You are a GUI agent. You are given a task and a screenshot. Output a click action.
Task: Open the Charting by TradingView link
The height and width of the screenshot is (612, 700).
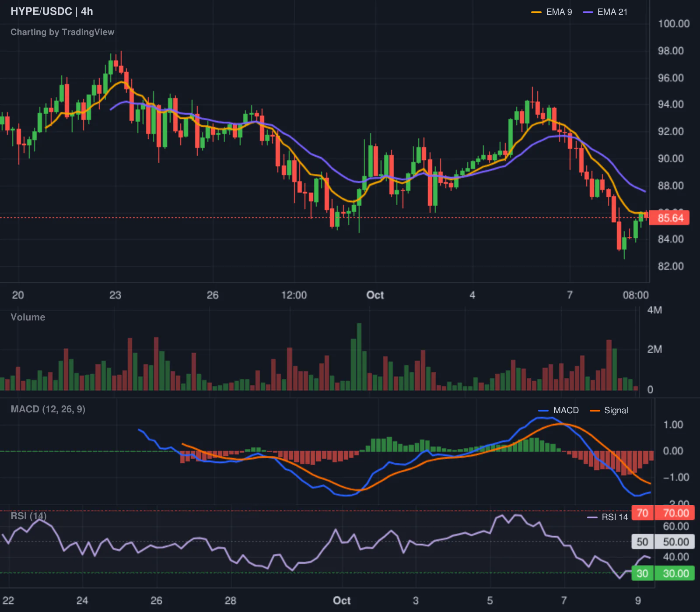pos(62,32)
